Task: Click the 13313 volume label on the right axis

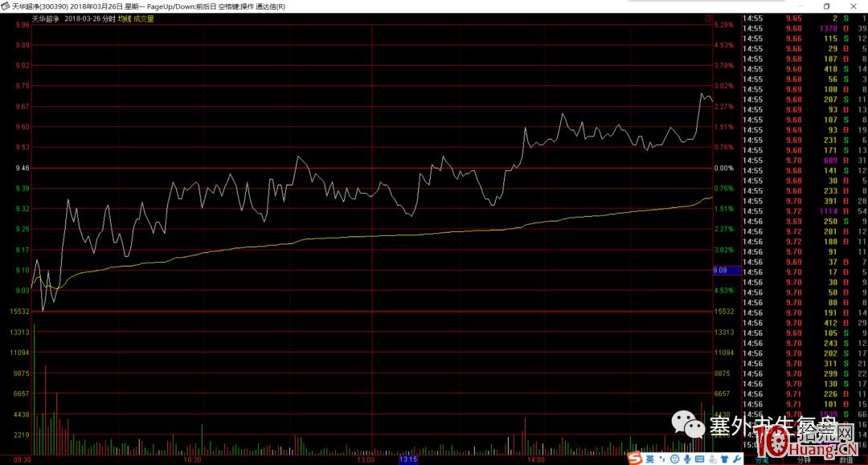Action: (x=724, y=332)
